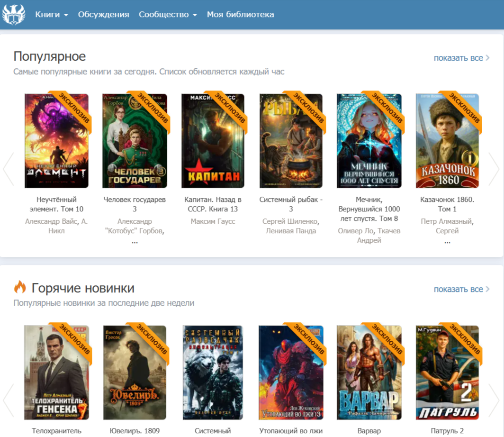Click the eagle site logo
The image size is (504, 437).
[x=13, y=15]
